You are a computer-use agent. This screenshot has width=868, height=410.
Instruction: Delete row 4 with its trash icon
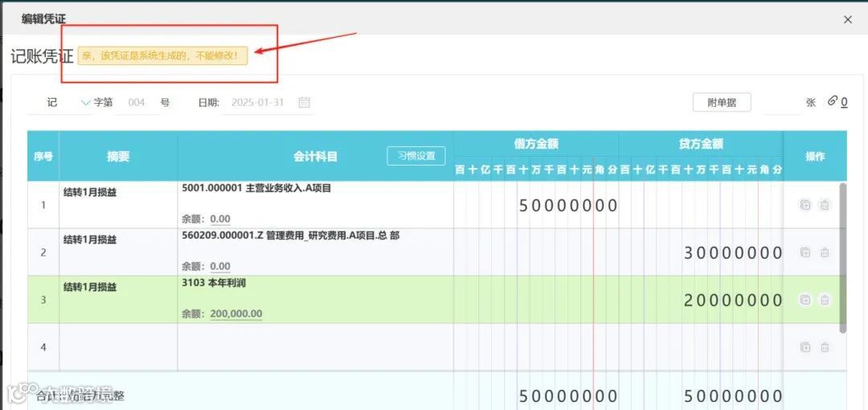(x=825, y=347)
